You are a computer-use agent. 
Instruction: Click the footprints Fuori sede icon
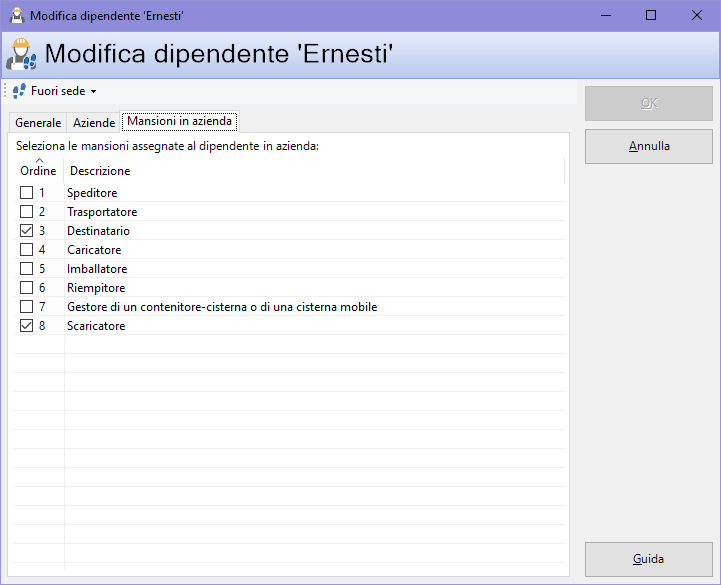(19, 91)
